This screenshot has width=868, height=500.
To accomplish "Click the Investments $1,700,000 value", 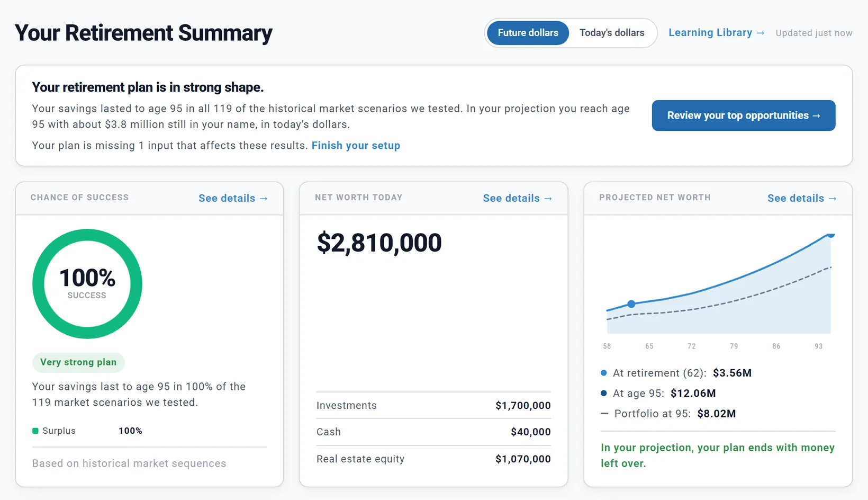I will 523,406.
